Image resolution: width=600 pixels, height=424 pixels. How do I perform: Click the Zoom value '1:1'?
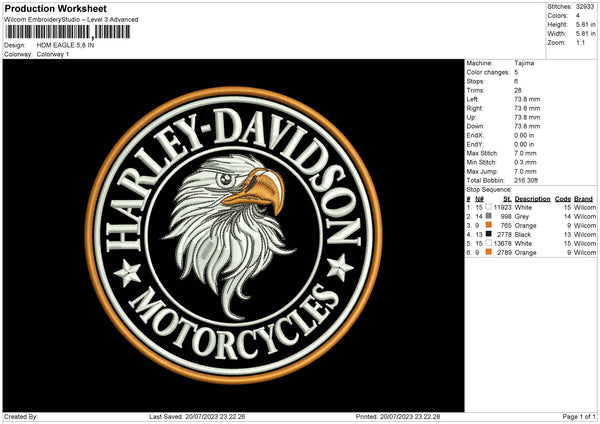[x=580, y=43]
